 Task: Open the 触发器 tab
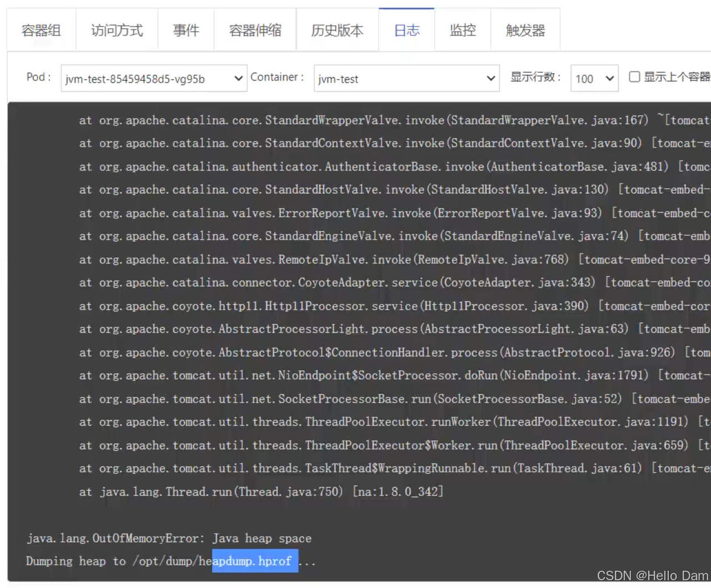click(525, 30)
